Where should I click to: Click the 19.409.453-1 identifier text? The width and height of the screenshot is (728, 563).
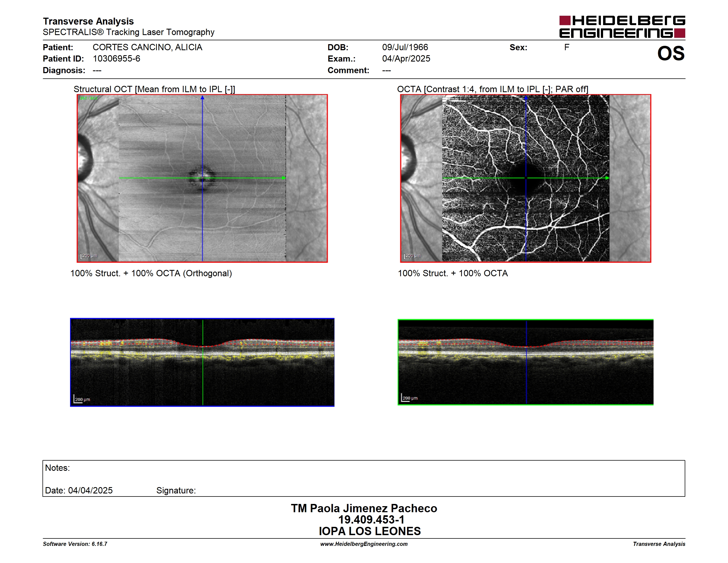coord(371,520)
